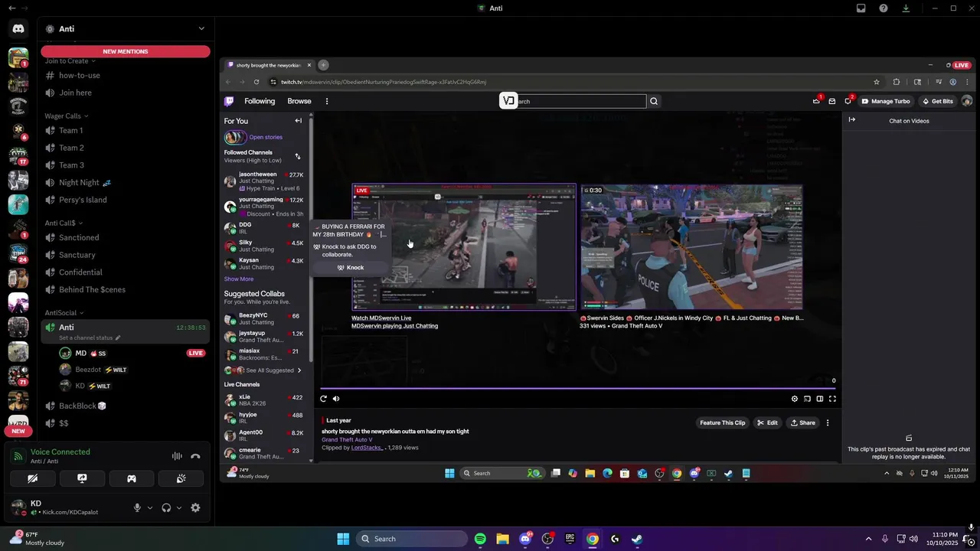Disconnect from voice with hang-up icon
The image size is (980, 551).
[x=195, y=456]
